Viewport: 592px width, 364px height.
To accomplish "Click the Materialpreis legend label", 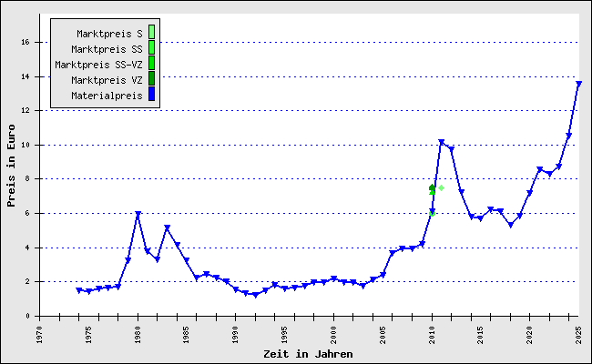I will click(x=107, y=95).
